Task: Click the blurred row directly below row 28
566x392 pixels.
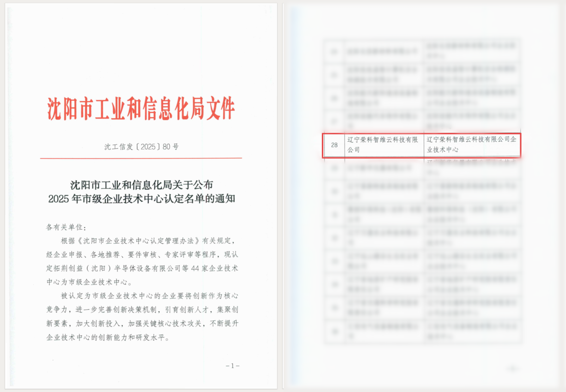Action: point(423,168)
